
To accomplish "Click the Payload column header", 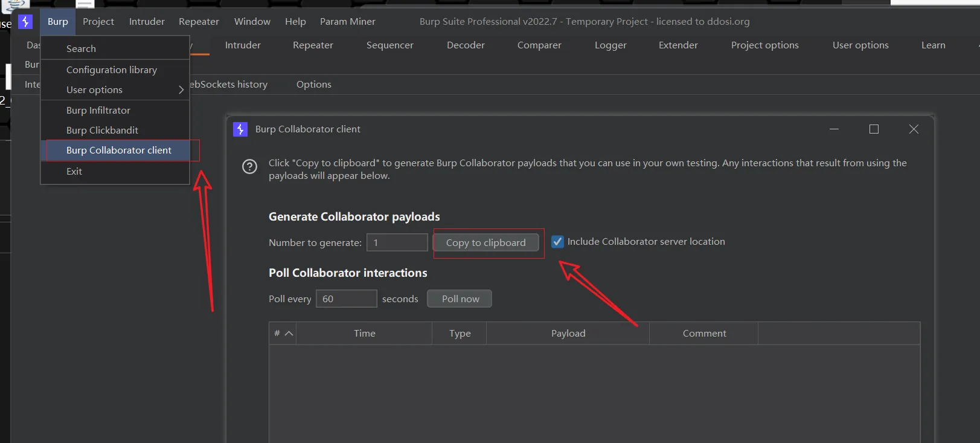I will [568, 334].
